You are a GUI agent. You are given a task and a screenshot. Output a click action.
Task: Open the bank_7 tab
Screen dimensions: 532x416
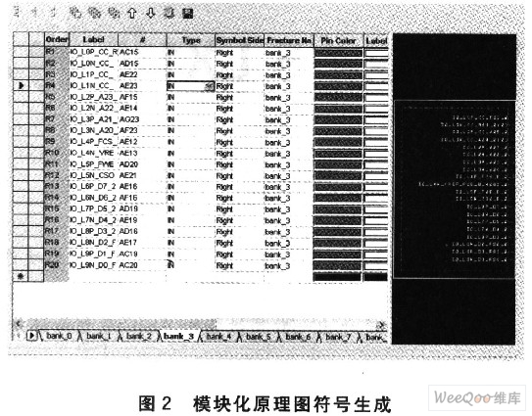[338, 337]
